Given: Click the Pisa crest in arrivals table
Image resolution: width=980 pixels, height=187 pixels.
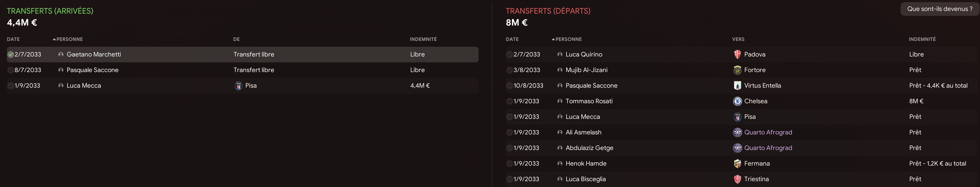Looking at the screenshot, I should 239,85.
